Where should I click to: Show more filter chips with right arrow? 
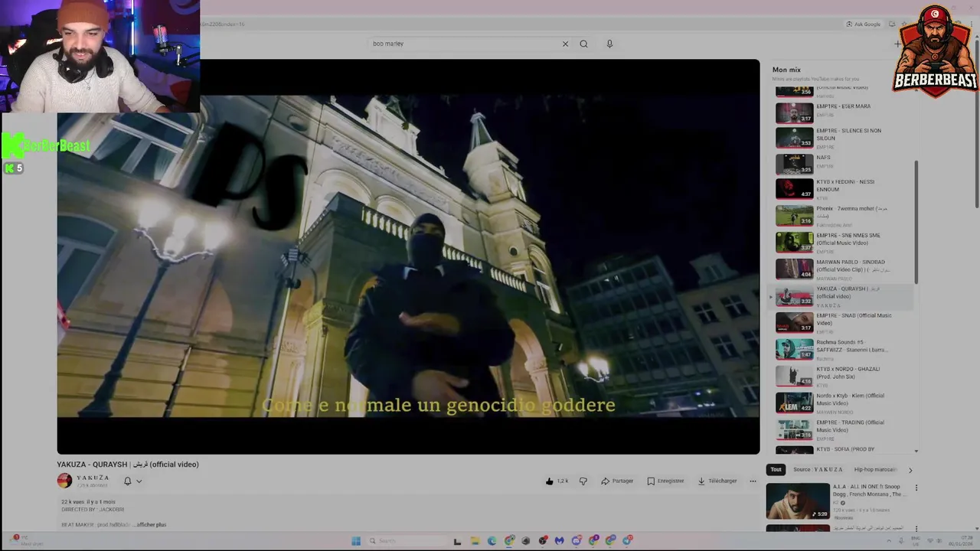[x=910, y=469]
